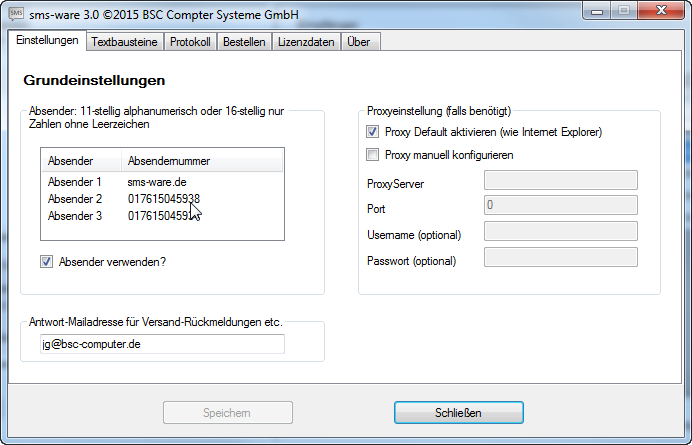Toggle the Absender verwenden checkbox
The image size is (692, 445).
pyautogui.click(x=47, y=262)
